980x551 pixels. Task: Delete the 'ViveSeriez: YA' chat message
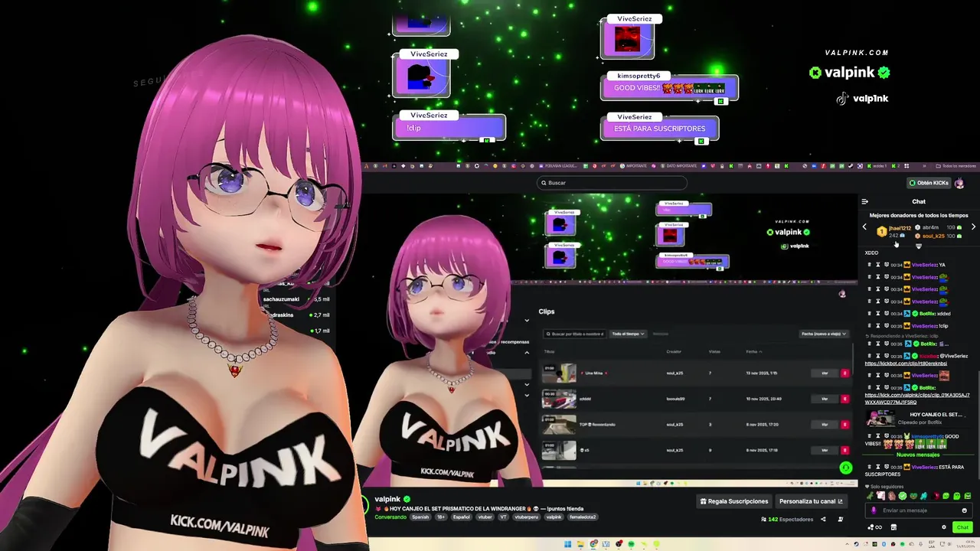pos(869,265)
